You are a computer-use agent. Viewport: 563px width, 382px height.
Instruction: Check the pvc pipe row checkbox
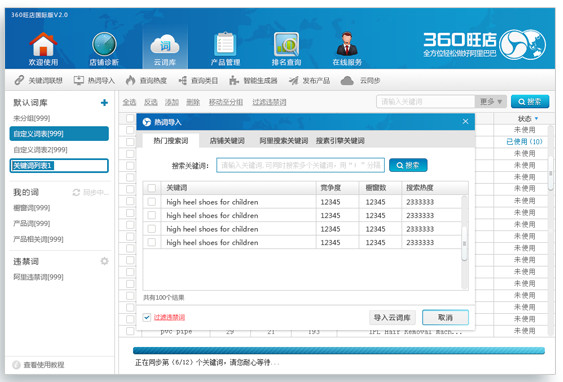130,331
